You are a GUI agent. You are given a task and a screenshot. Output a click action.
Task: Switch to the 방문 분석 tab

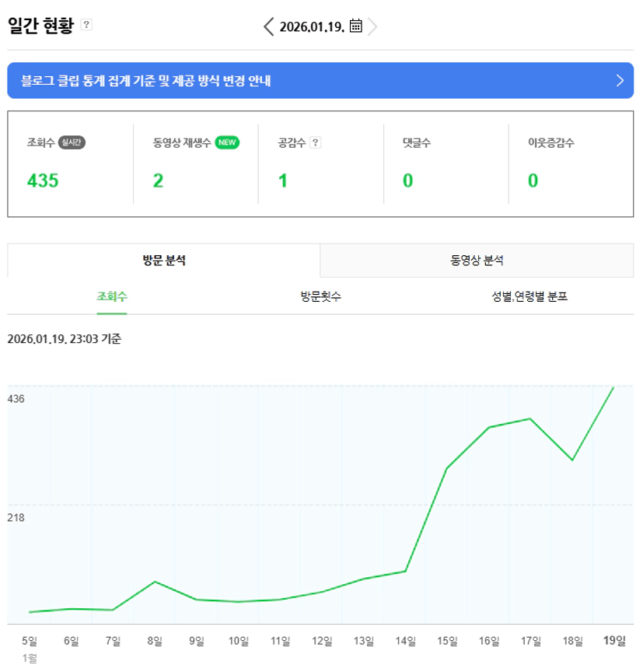[x=164, y=261]
